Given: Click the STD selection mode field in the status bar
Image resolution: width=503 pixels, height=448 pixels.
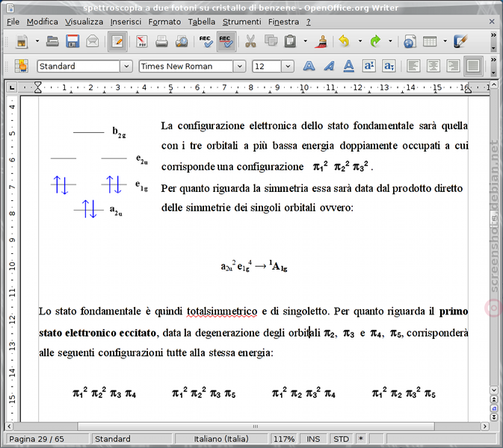Looking at the screenshot, I should coord(341,439).
